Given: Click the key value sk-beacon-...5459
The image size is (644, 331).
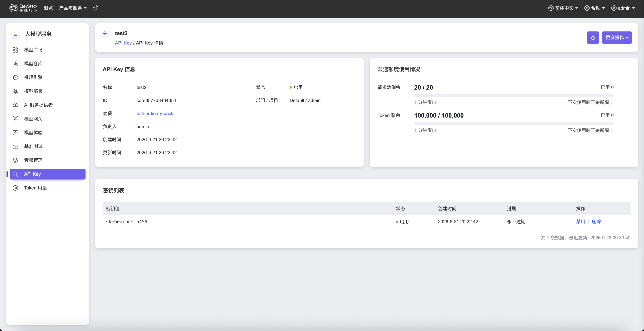Looking at the screenshot, I should (127, 221).
